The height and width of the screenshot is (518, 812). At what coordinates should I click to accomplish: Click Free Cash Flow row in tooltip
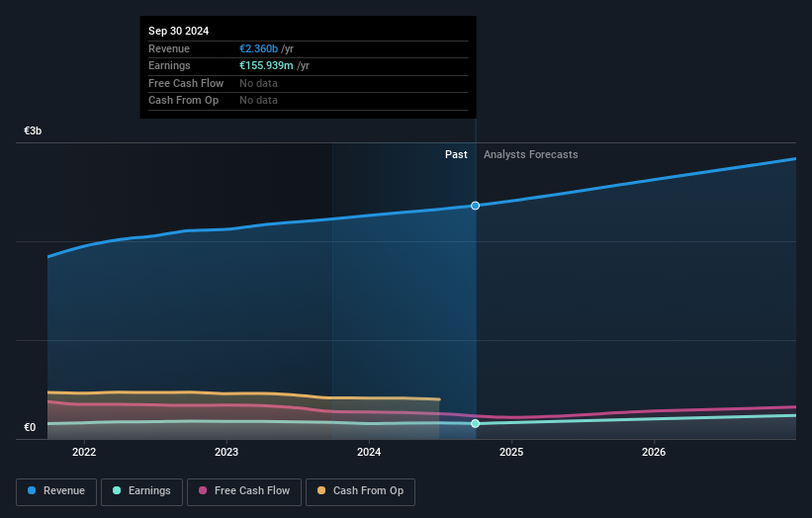[x=309, y=83]
